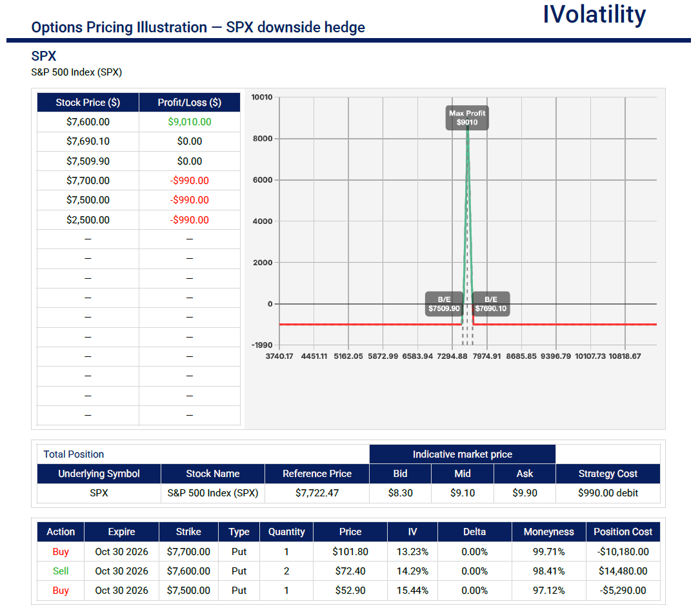Click the 3740.17 x-axis label
The height and width of the screenshot is (608, 700).
[279, 356]
